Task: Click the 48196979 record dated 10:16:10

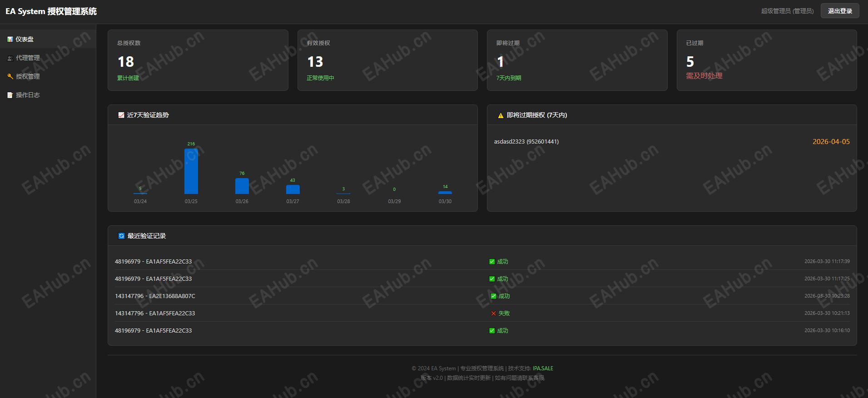Action: (153, 331)
